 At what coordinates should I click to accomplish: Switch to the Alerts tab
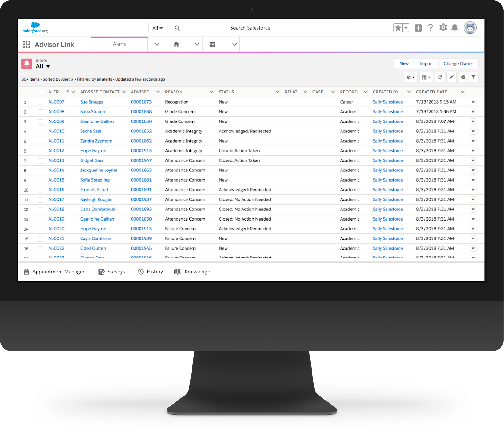[x=119, y=44]
